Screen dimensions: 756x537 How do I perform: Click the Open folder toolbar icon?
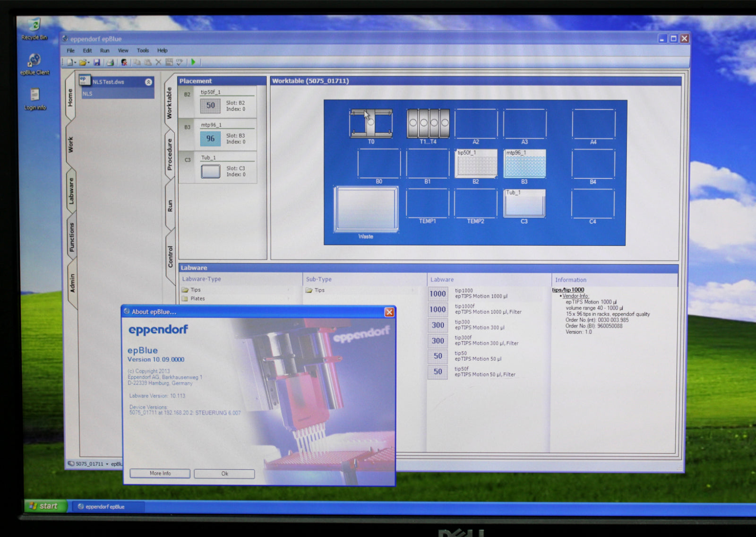tap(83, 62)
